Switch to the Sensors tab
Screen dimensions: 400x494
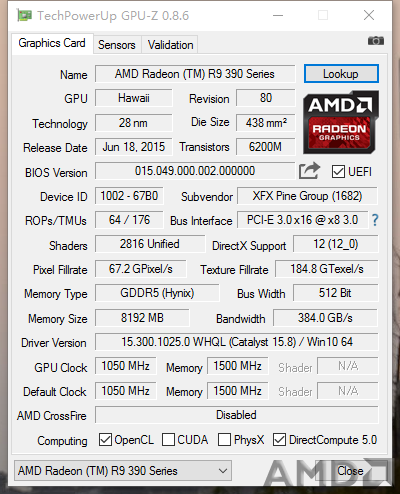(x=117, y=45)
